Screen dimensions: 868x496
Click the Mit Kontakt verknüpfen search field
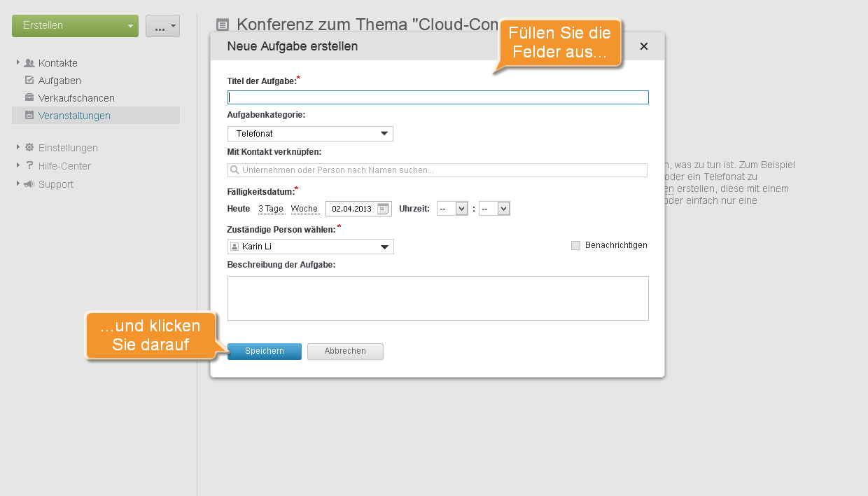[437, 170]
